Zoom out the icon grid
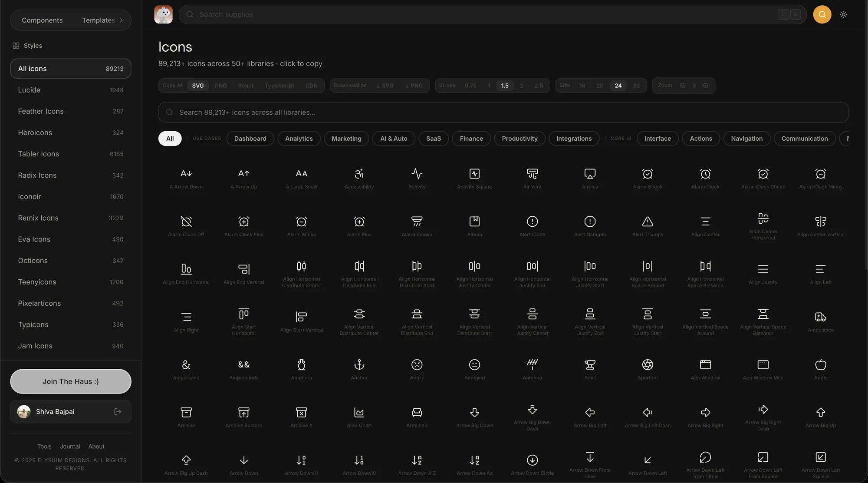 (x=682, y=86)
